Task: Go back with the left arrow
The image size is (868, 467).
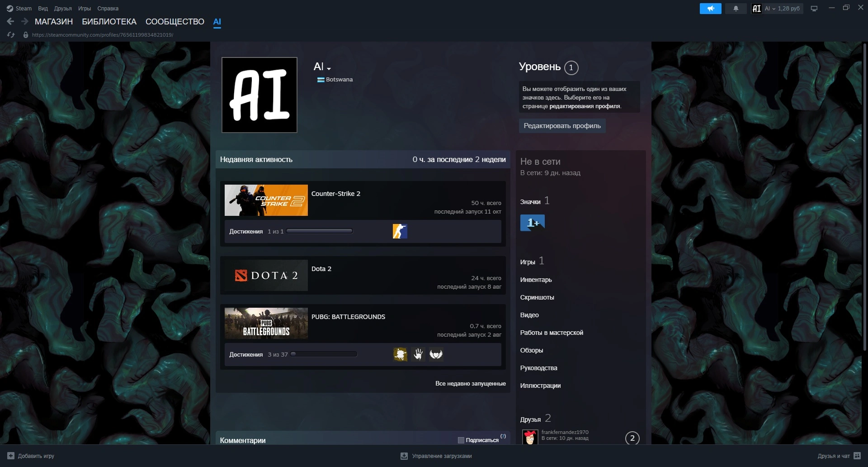Action: (10, 21)
